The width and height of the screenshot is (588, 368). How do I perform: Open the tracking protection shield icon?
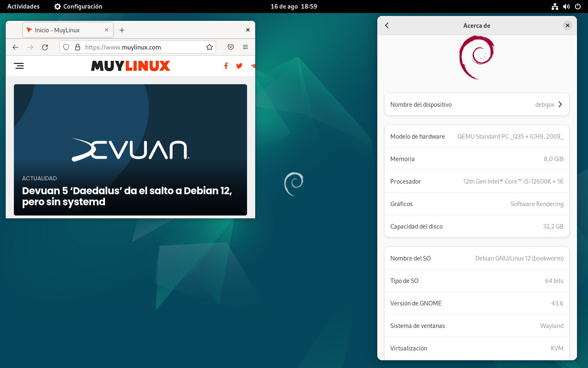click(66, 47)
